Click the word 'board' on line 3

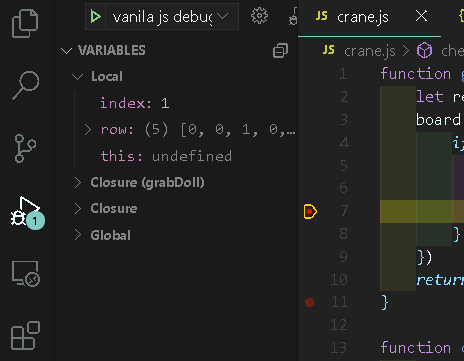(x=438, y=120)
